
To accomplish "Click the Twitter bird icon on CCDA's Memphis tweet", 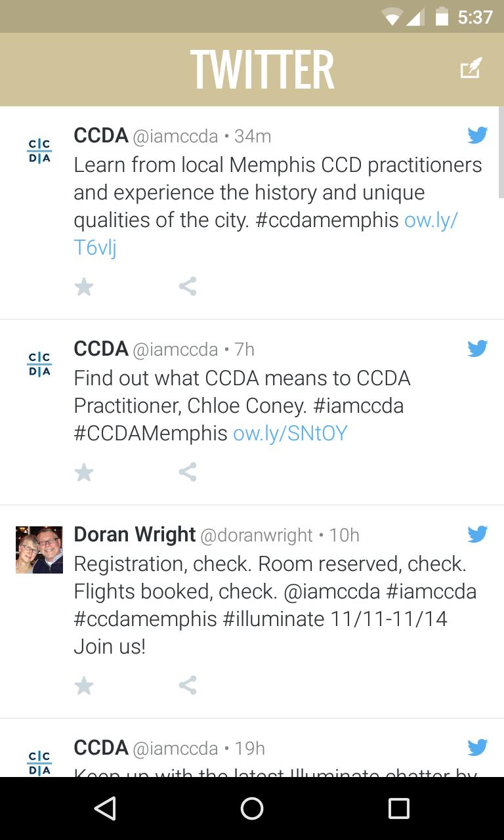I will coord(478,135).
